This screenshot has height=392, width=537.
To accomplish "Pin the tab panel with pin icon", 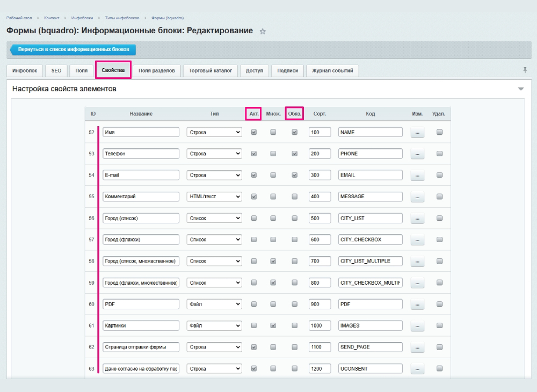I will click(x=525, y=70).
